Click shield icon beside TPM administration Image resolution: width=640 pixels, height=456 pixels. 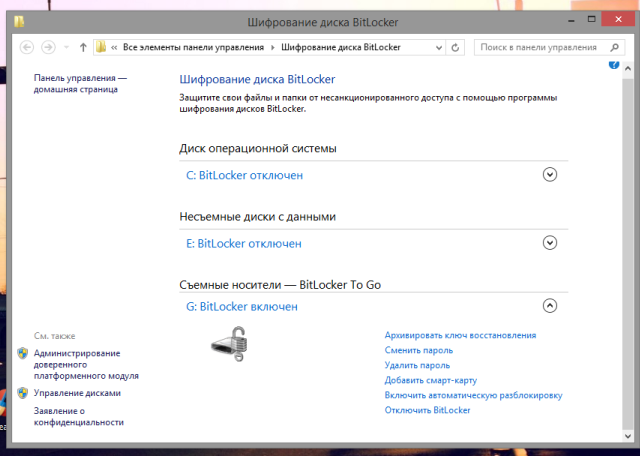(x=23, y=353)
